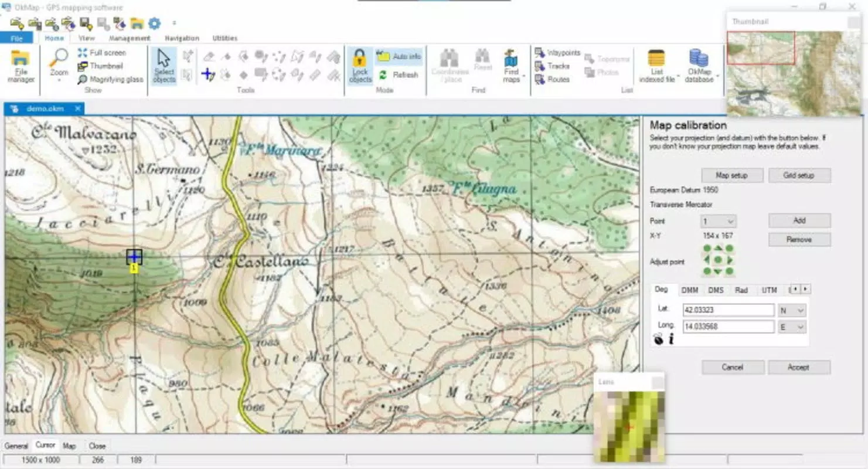Open the OkMap database
This screenshot has height=469, width=868.
point(699,66)
